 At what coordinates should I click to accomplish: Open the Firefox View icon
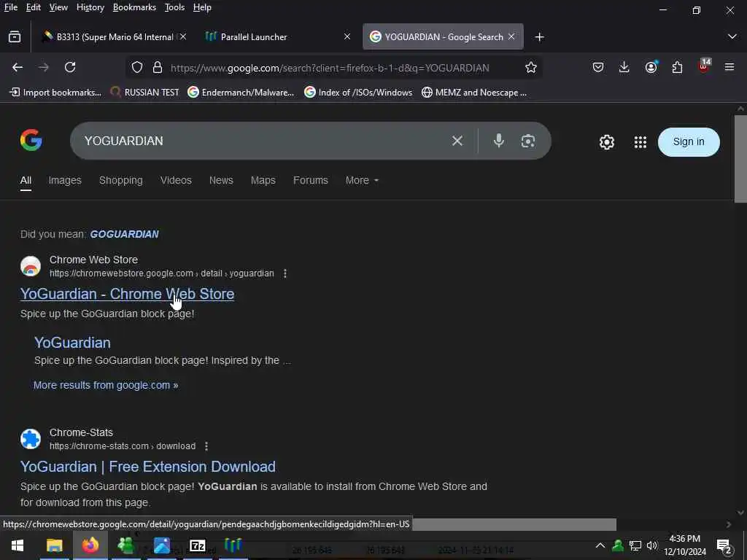click(x=15, y=36)
